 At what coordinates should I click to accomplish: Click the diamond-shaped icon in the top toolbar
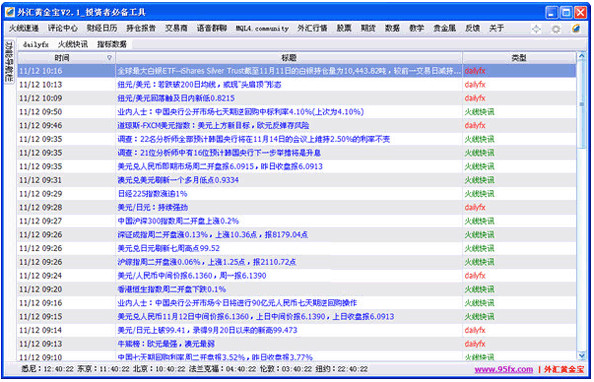click(x=536, y=29)
